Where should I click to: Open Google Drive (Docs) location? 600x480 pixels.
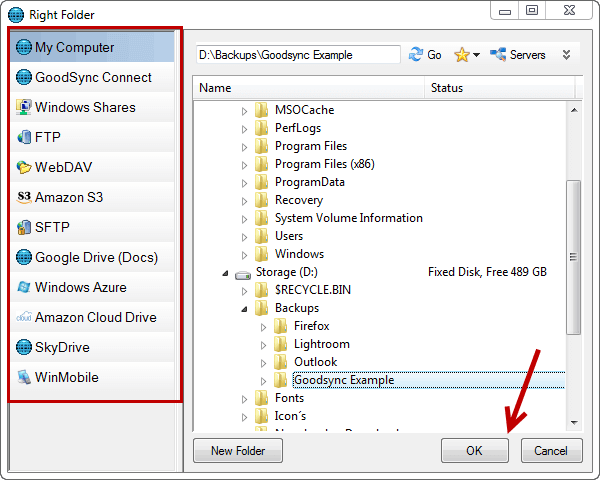[92, 257]
